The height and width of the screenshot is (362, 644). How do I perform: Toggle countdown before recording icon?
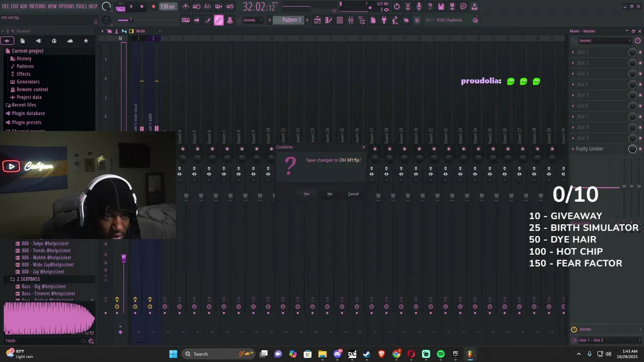[207, 7]
